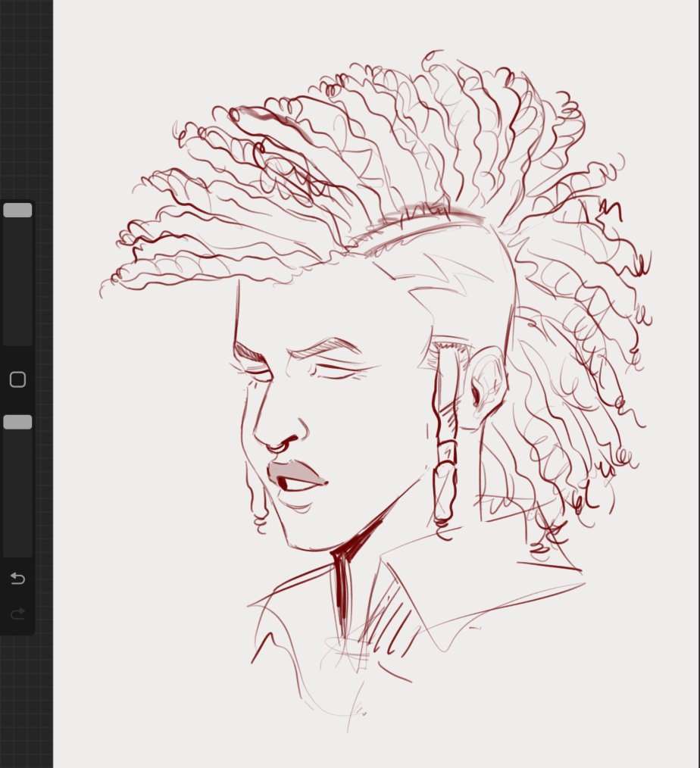Image resolution: width=700 pixels, height=768 pixels.
Task: Click the bottom of the brush size track
Action: (x=17, y=337)
